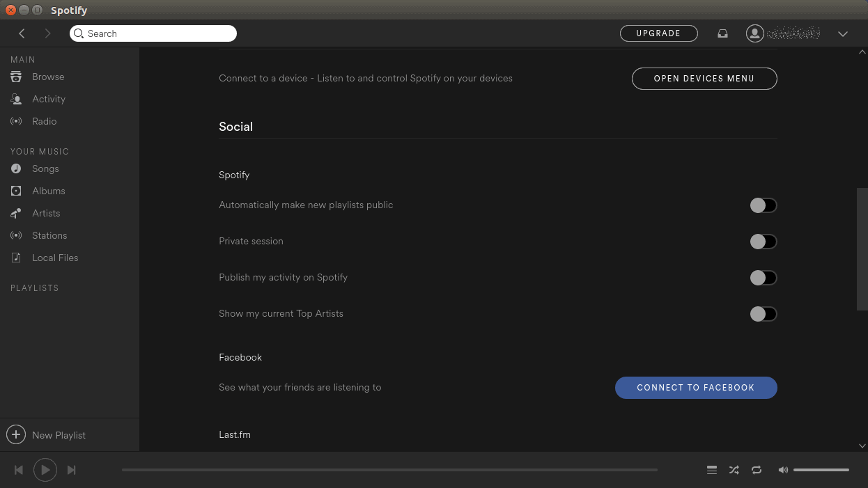868x488 pixels.
Task: Go to Songs in Your Music
Action: [x=45, y=168]
